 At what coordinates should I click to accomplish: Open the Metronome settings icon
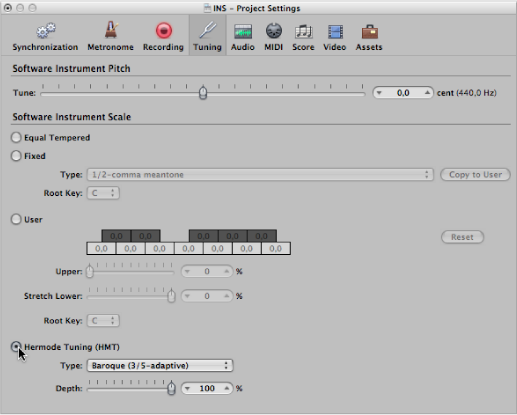tap(111, 30)
